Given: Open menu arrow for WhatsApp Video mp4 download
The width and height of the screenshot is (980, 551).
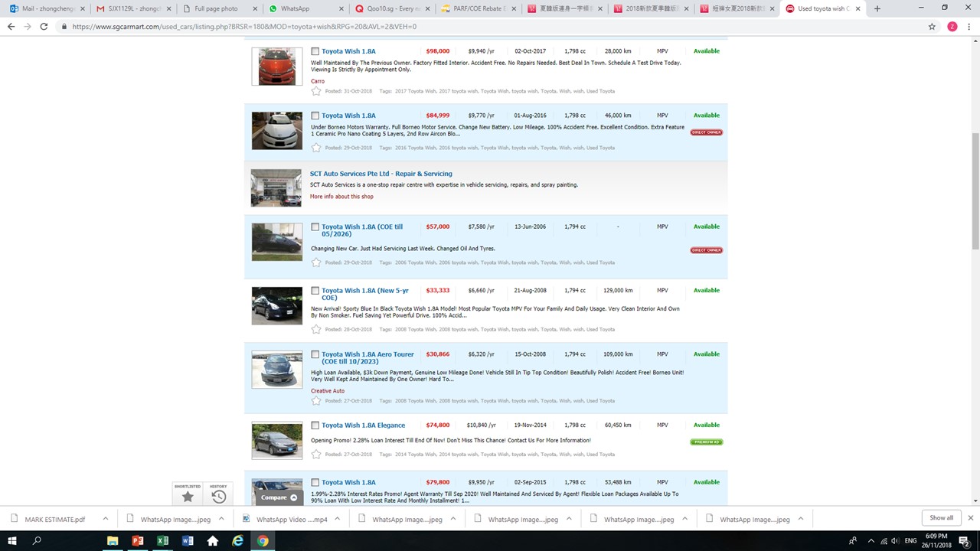Looking at the screenshot, I should click(338, 519).
